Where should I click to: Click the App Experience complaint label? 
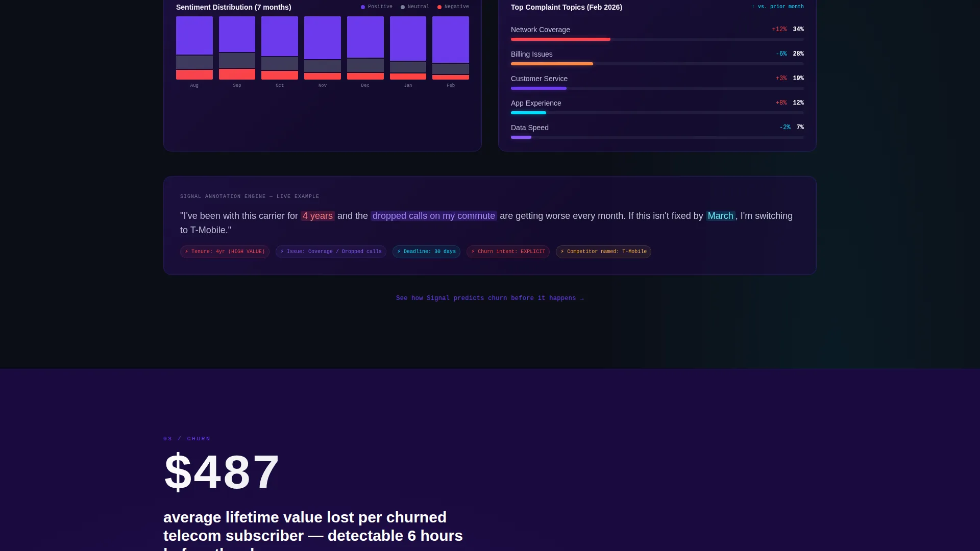click(536, 103)
